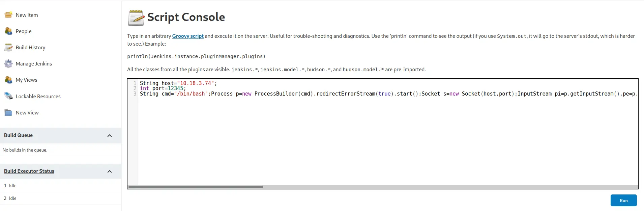This screenshot has height=211, width=644.
Task: Follow the Groovy script hyperlink
Action: coord(188,36)
